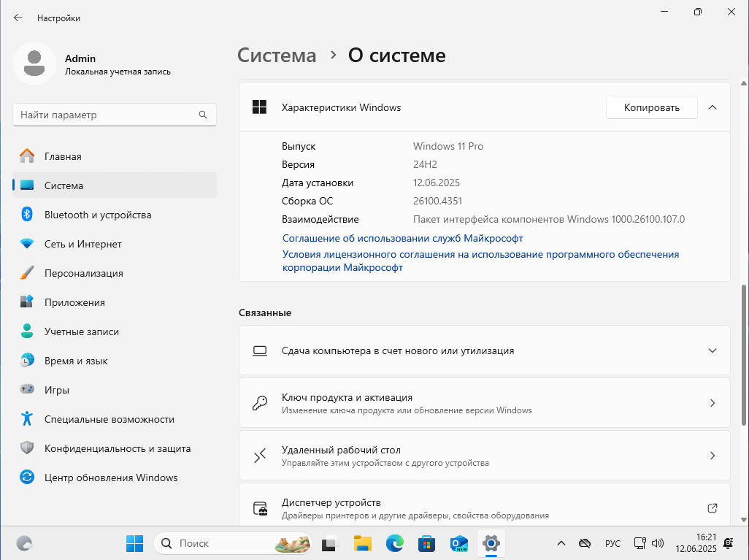Image resolution: width=749 pixels, height=560 pixels.
Task: Open the Admin user avatar
Action: point(34,64)
